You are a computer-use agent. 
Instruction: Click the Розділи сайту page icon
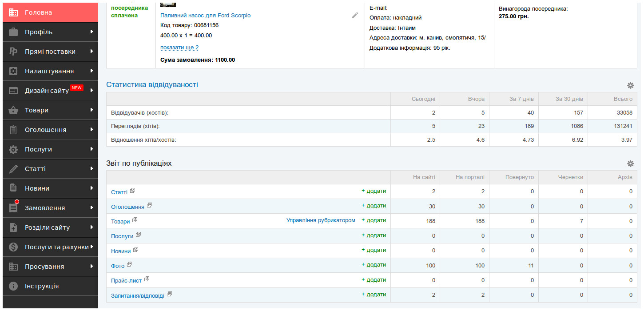[x=13, y=227]
